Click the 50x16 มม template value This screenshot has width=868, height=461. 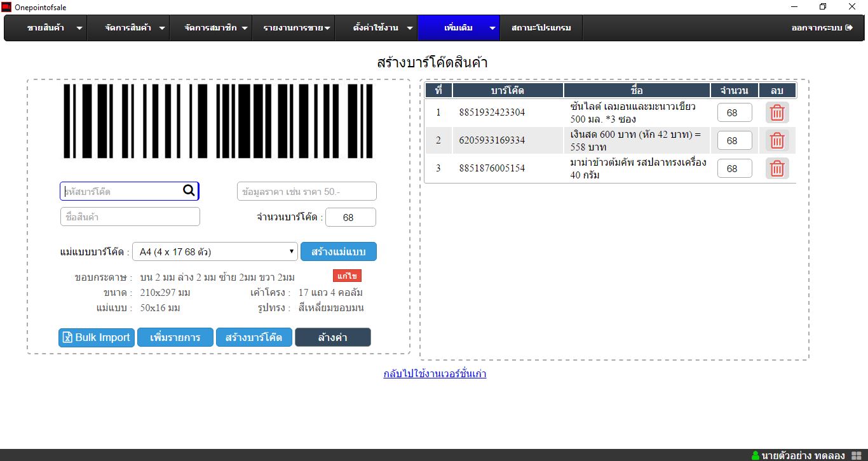(160, 308)
